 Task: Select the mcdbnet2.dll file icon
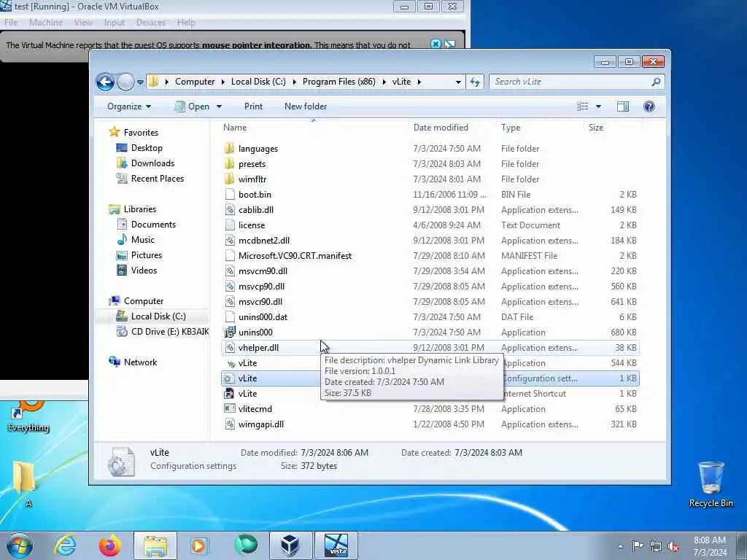(230, 241)
